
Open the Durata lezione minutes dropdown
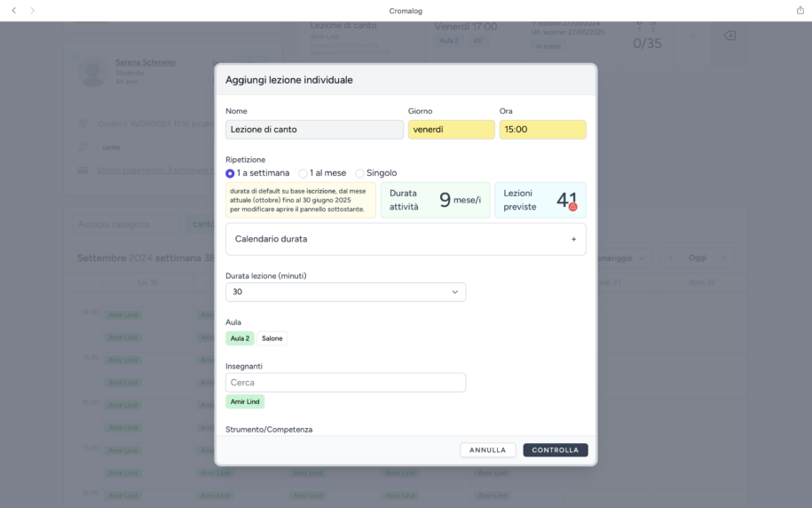[345, 292]
